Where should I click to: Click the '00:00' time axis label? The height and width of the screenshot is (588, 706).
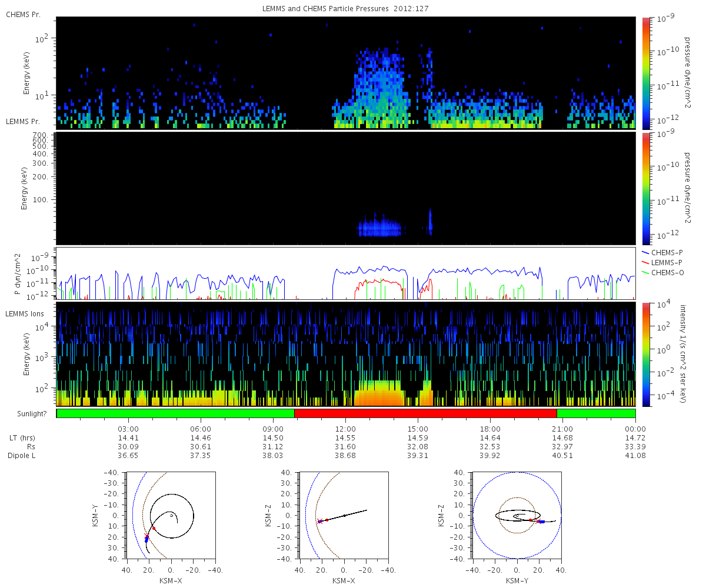click(635, 429)
